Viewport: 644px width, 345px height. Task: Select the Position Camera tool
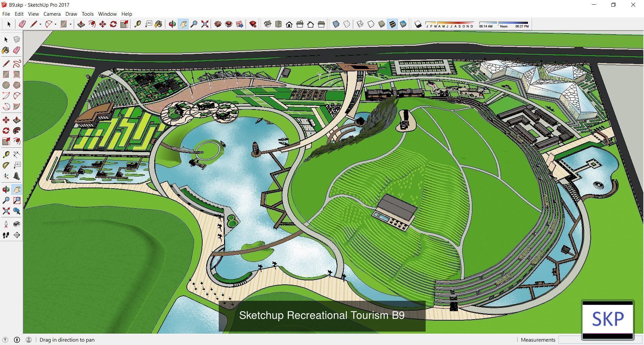(x=6, y=224)
